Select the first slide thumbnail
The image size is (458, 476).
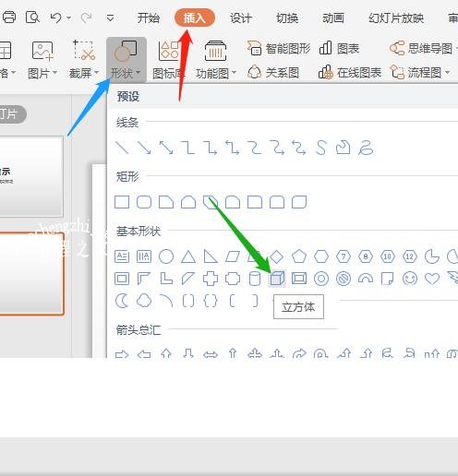[x=30, y=177]
